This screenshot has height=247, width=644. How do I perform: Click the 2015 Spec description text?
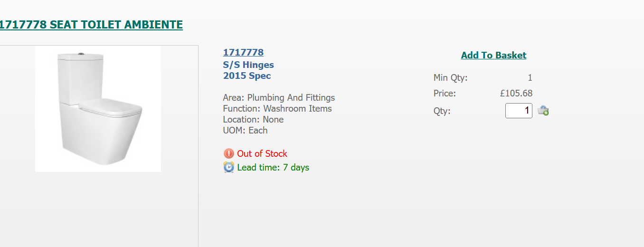247,76
